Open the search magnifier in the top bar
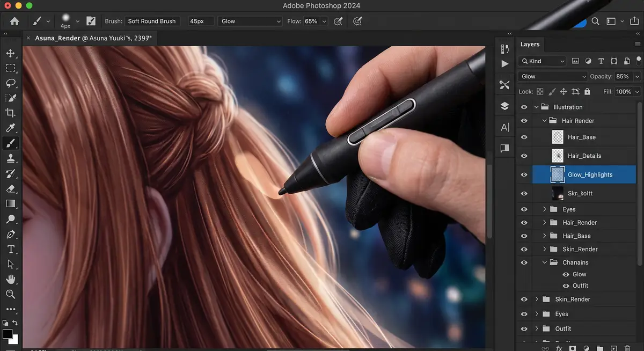Image resolution: width=644 pixels, height=351 pixels. click(x=595, y=21)
